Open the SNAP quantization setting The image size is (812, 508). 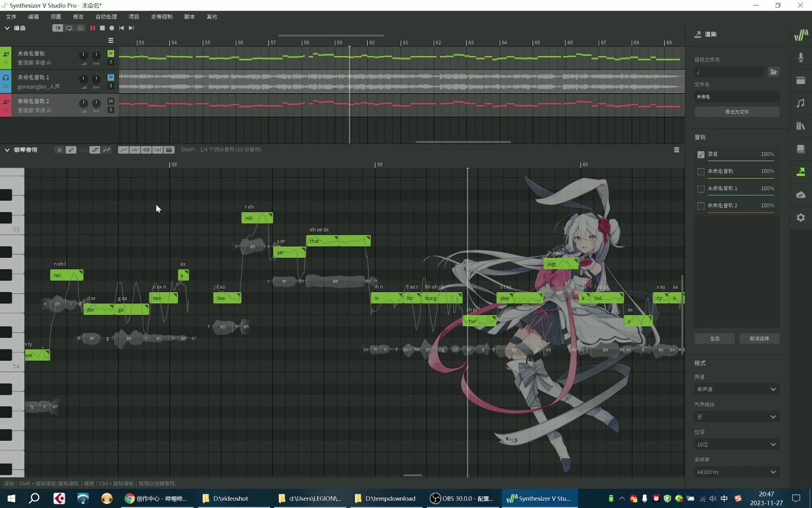(221, 150)
